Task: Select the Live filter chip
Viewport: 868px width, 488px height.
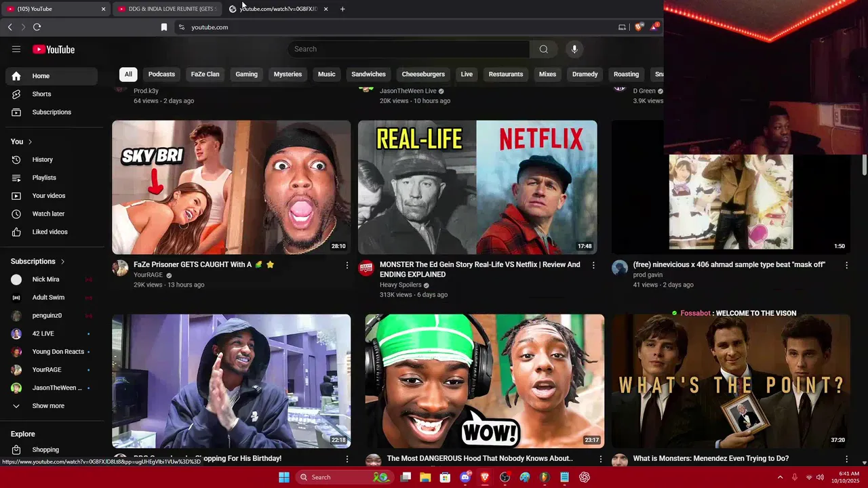Action: coord(467,75)
